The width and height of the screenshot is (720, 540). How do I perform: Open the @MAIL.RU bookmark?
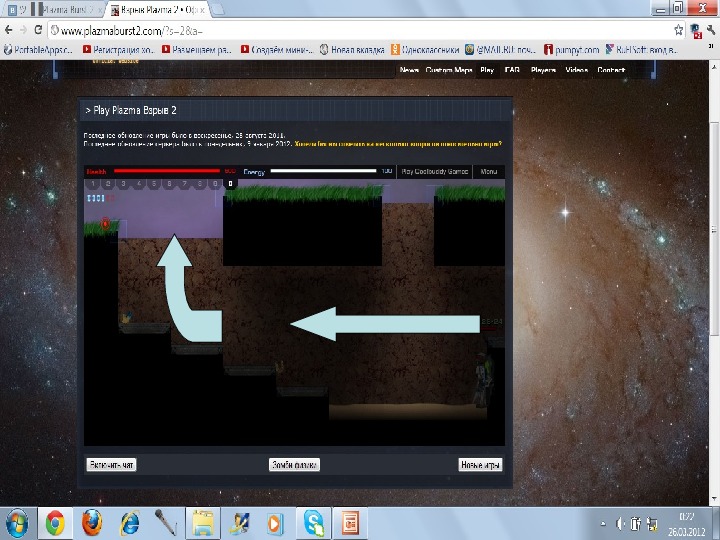click(x=501, y=50)
